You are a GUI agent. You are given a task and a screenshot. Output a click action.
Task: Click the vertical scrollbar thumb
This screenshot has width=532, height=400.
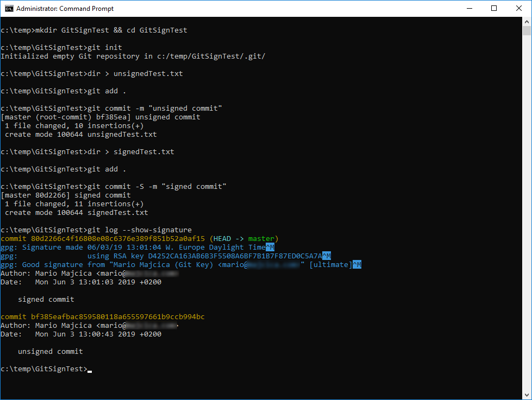point(527,30)
